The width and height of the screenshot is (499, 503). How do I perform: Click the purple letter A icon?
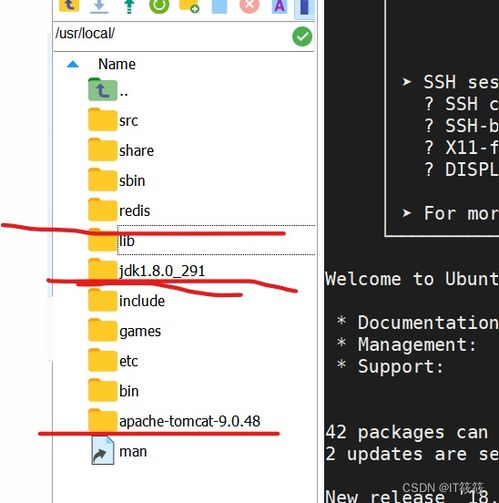point(279,6)
